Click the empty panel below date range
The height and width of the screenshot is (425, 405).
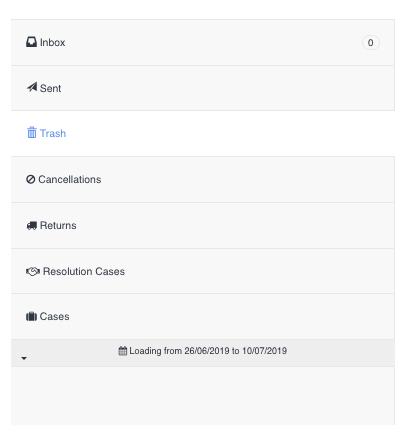(x=203, y=396)
